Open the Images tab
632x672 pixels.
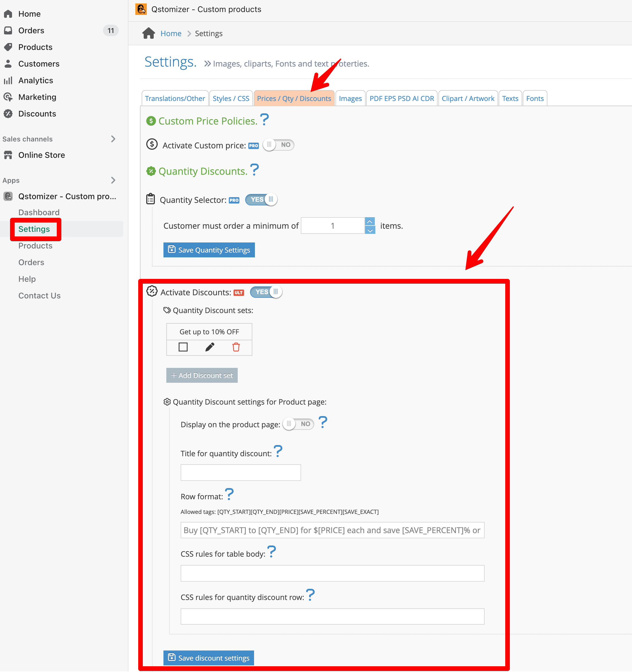350,98
